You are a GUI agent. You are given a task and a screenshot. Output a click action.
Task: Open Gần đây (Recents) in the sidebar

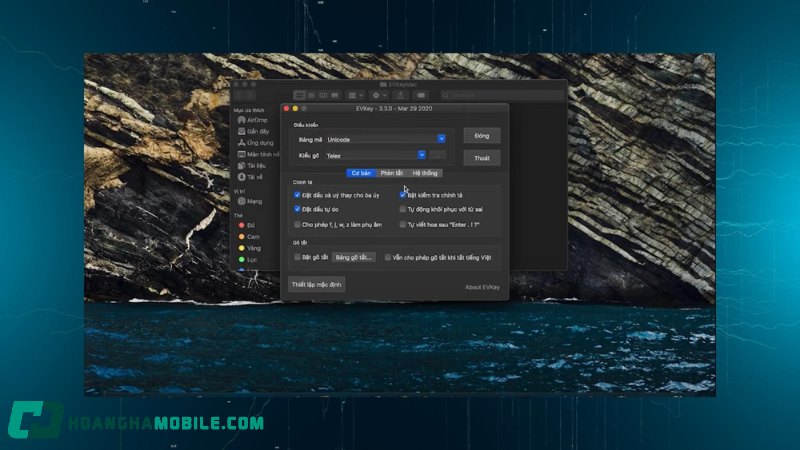click(257, 131)
